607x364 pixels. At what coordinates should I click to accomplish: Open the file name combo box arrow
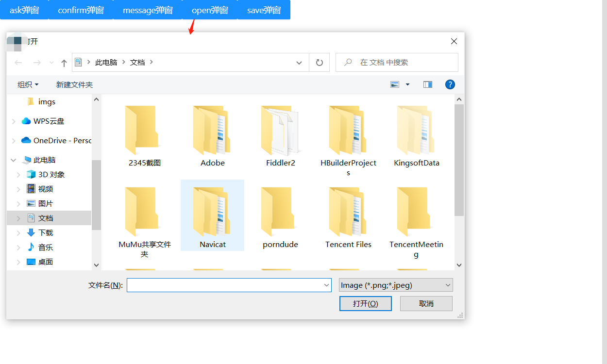click(326, 285)
